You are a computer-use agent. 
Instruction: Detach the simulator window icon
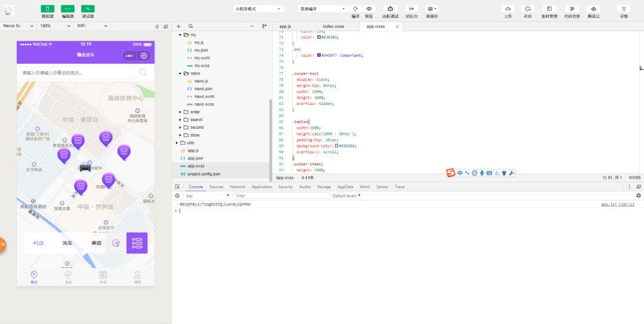(166, 26)
